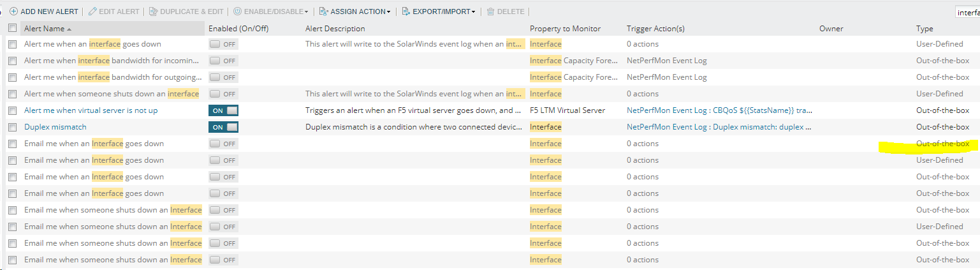The height and width of the screenshot is (270, 980).
Task: Click the Property to Monitor column header
Action: (x=565, y=29)
